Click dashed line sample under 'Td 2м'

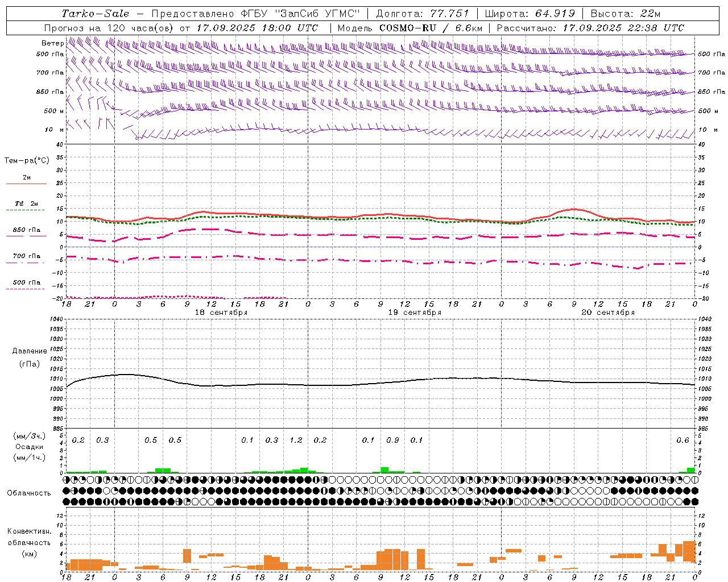pyautogui.click(x=26, y=210)
